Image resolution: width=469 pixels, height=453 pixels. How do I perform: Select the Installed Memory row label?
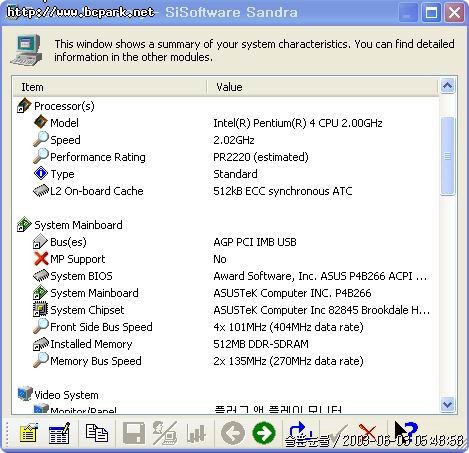[x=91, y=344]
